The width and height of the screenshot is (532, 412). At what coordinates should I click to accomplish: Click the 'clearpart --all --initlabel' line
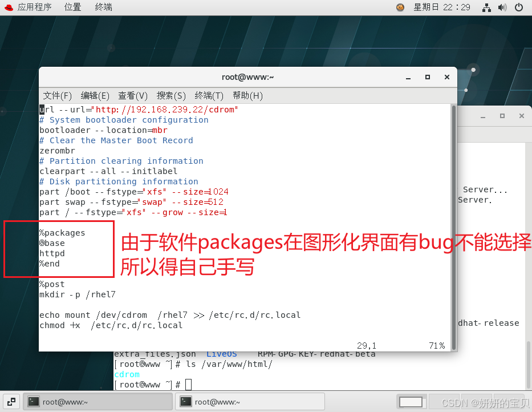108,171
